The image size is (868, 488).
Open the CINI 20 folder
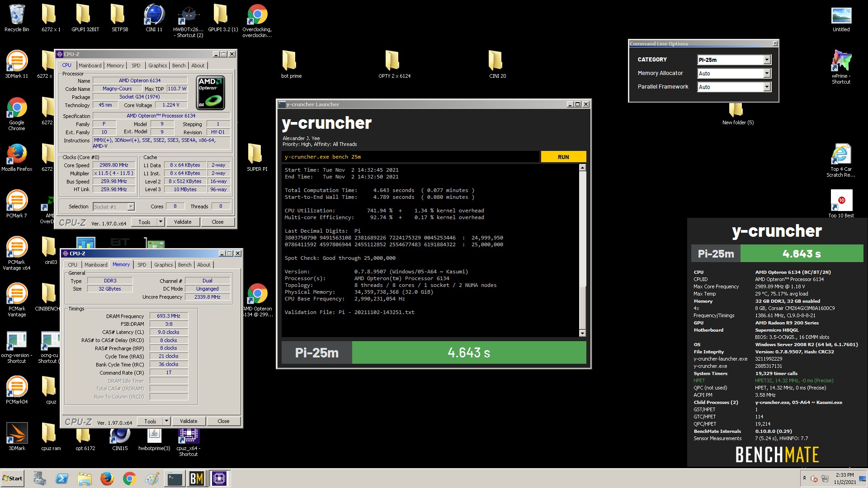point(497,65)
